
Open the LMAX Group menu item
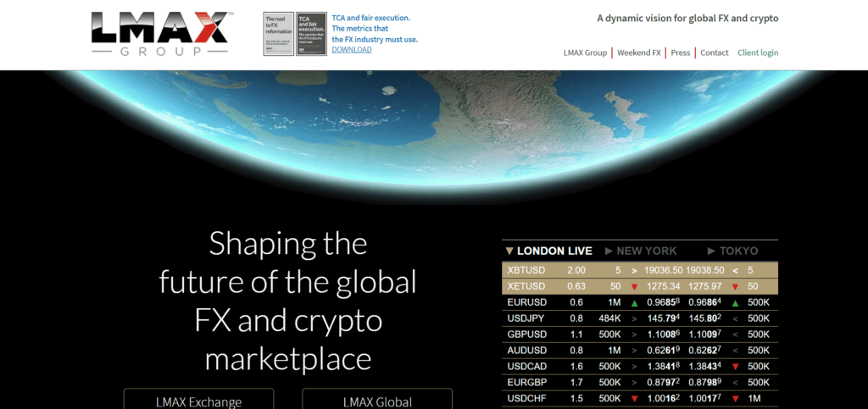coord(585,53)
